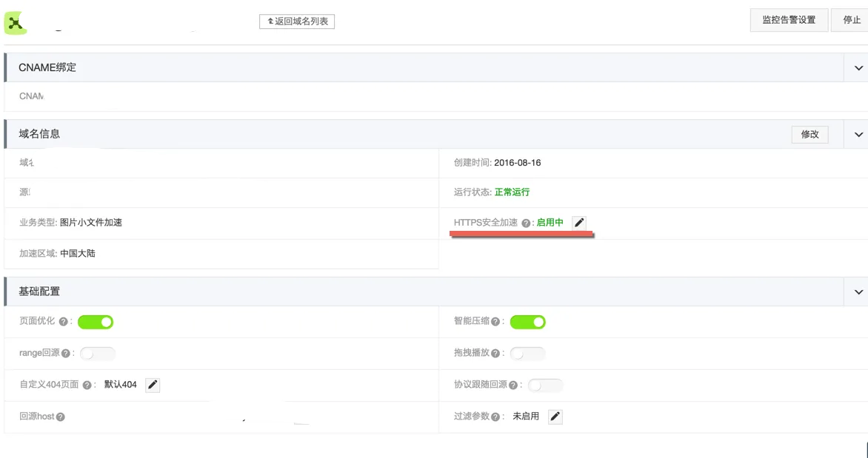
Task: Collapse the 域名信息 section chevron
Action: pyautogui.click(x=858, y=135)
